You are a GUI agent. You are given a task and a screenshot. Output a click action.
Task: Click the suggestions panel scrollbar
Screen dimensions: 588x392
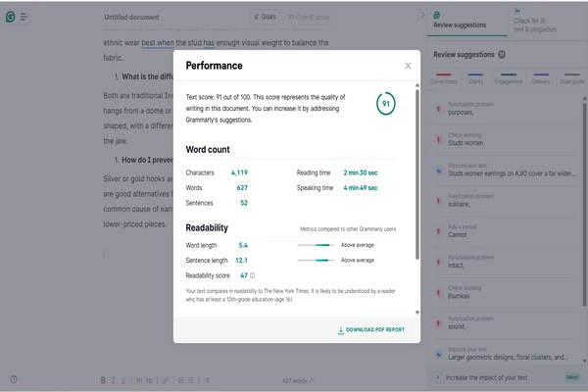[584, 205]
